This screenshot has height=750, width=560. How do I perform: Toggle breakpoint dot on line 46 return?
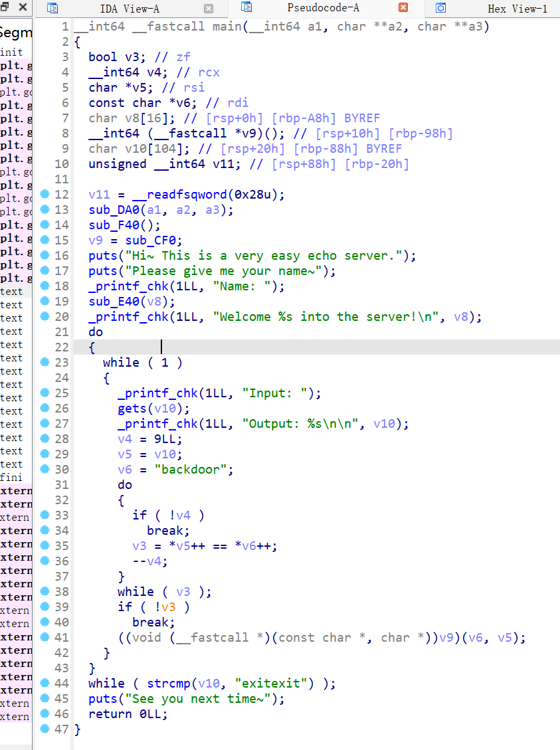click(45, 713)
